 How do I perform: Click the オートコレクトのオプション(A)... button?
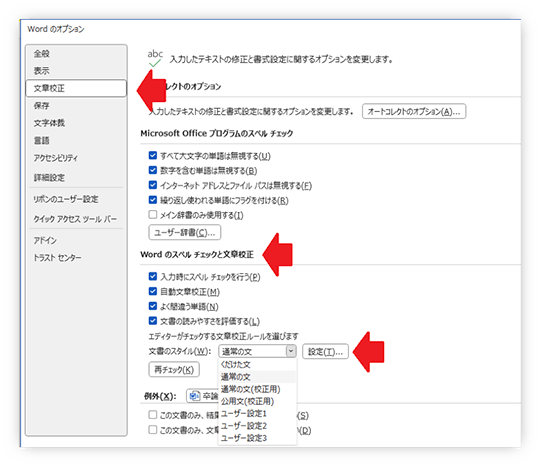414,111
